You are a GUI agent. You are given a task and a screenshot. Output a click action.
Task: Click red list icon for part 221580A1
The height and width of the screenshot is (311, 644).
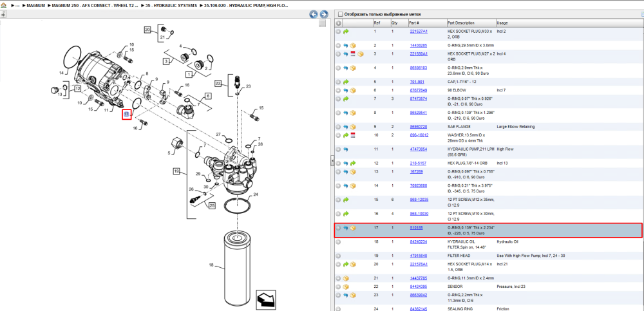coord(353,54)
